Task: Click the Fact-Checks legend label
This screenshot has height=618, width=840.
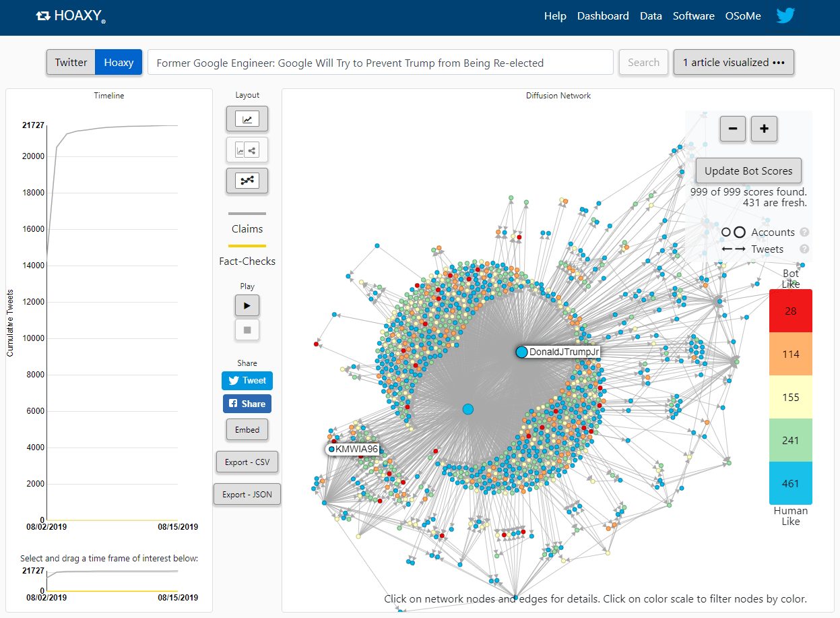Action: [247, 261]
